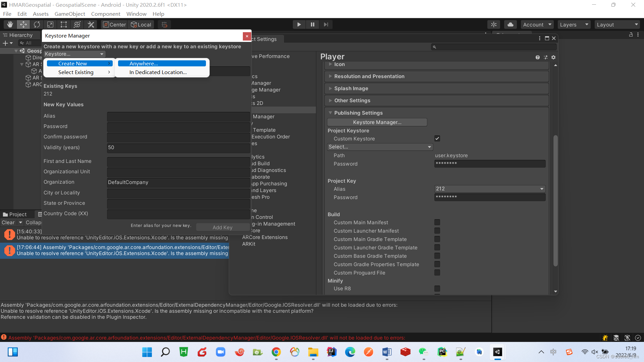Click the Pause button
The image size is (644, 362).
pyautogui.click(x=312, y=24)
